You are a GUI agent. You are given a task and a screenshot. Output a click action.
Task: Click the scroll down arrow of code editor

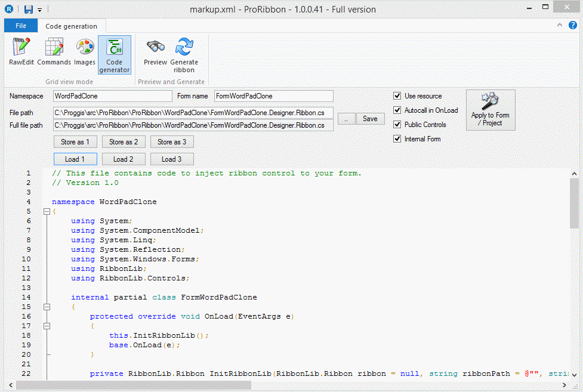574,375
